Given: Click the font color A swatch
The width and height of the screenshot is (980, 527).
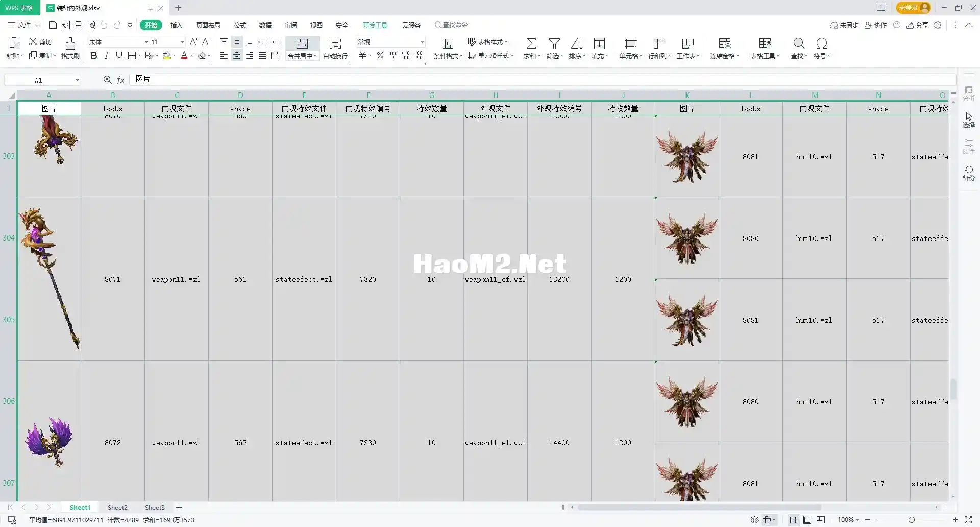Looking at the screenshot, I should point(184,55).
